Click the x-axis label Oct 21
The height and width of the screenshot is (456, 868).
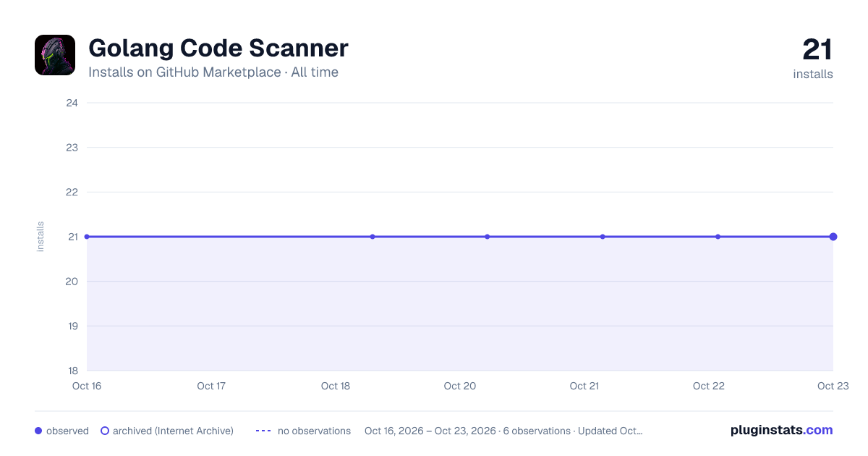[584, 386]
